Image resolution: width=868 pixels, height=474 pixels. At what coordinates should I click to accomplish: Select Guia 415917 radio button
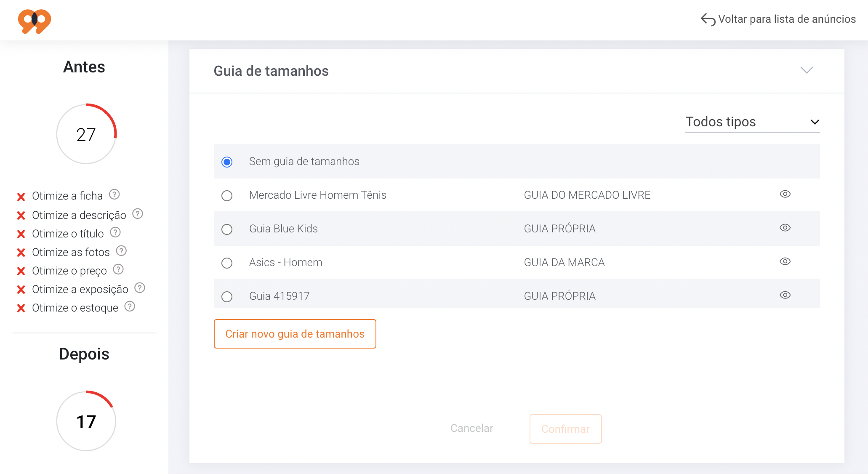pyautogui.click(x=227, y=297)
